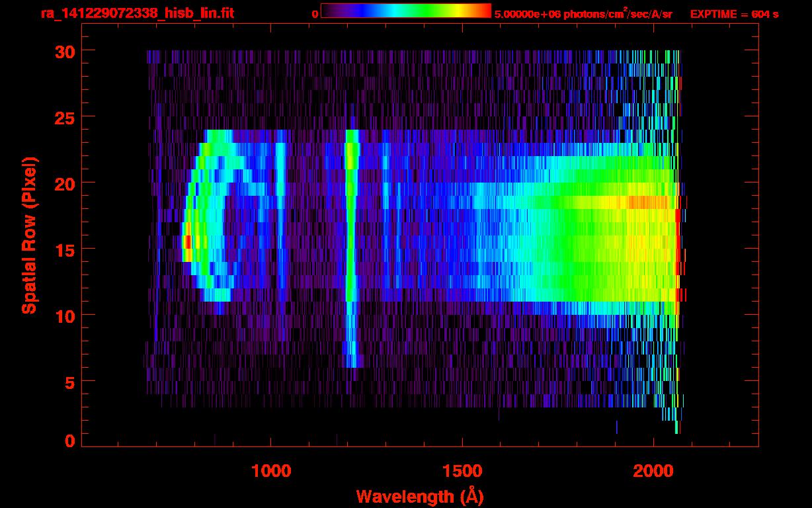Click the colorbar minimum label 0
The width and height of the screenshot is (812, 508).
pos(315,15)
